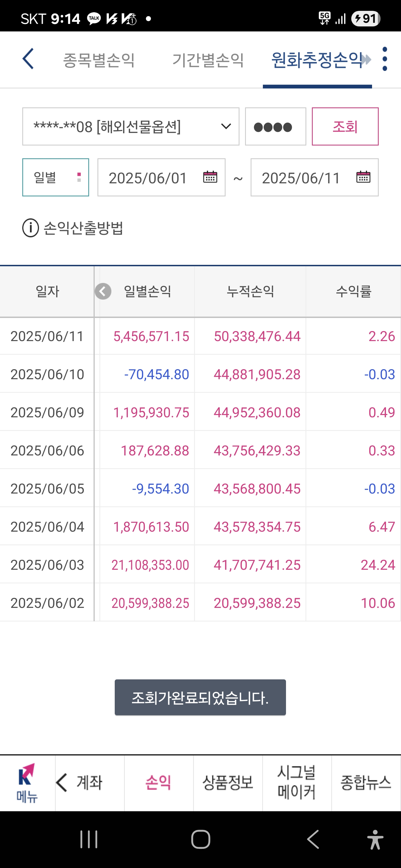Screen dimensions: 401x868
Task: Select the 원화추정손익 tab
Action: [x=317, y=60]
